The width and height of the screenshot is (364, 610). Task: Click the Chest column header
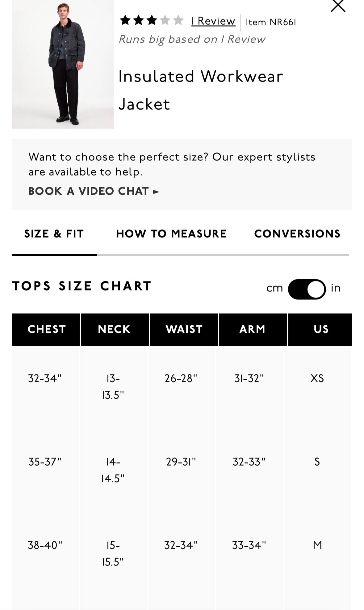(x=46, y=329)
